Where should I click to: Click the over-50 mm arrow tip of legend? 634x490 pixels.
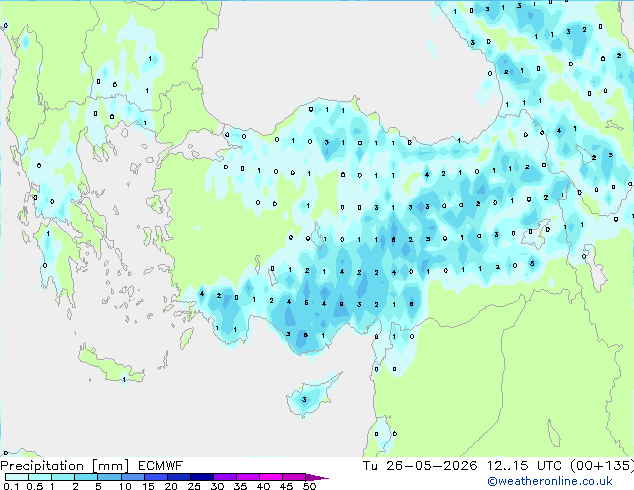coord(317,477)
